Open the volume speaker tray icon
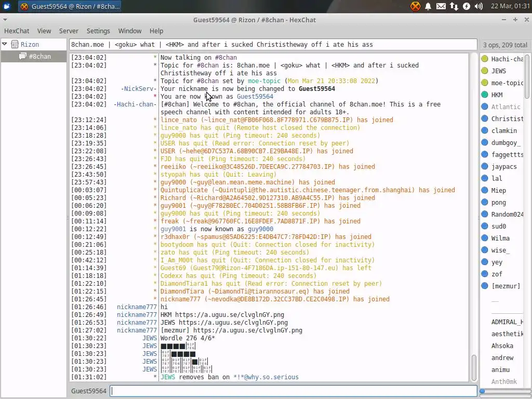 coord(478,6)
